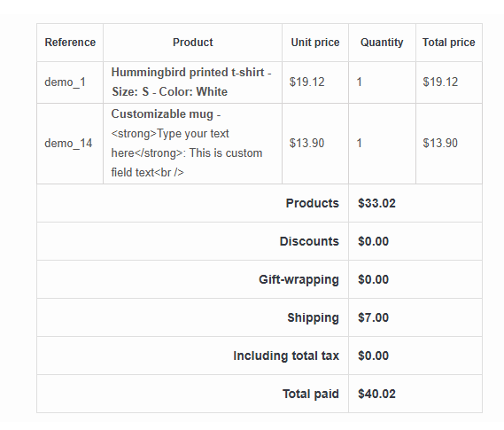Click the Including total tax label
Screen dimensions: 504x430
point(286,356)
